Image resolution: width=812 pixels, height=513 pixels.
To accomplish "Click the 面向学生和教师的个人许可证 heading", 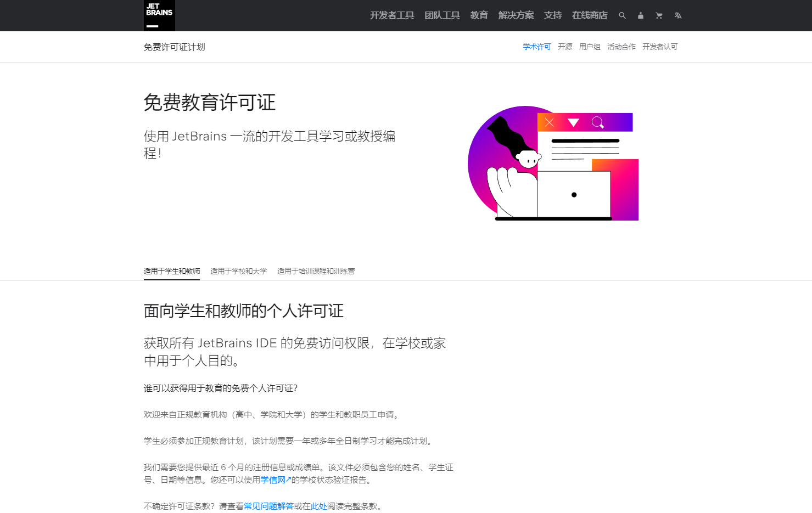I will [244, 311].
